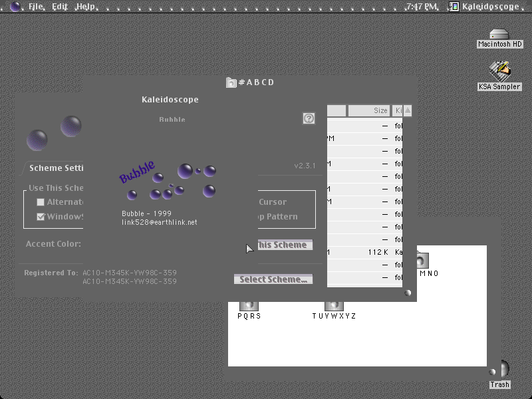Click the Registered To label
The height and width of the screenshot is (399, 532).
[x=51, y=273]
